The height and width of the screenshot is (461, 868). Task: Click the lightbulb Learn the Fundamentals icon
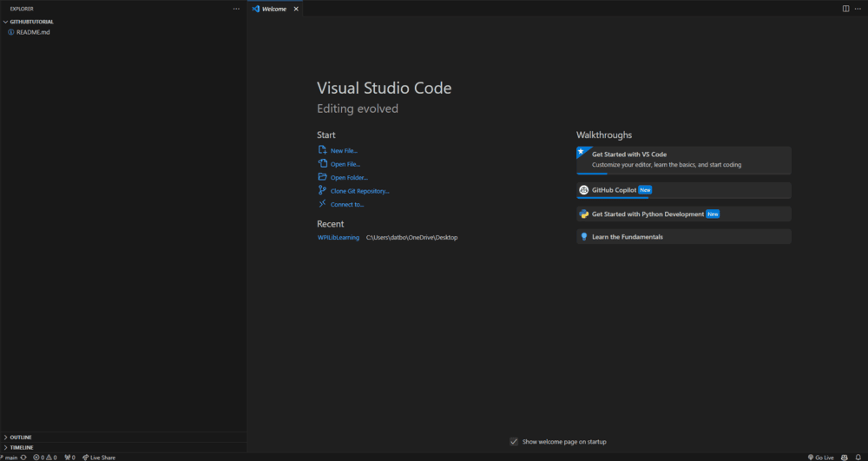coord(583,237)
